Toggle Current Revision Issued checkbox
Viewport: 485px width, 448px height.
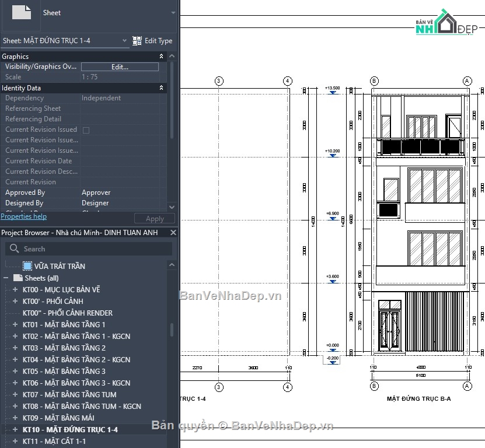[86, 130]
